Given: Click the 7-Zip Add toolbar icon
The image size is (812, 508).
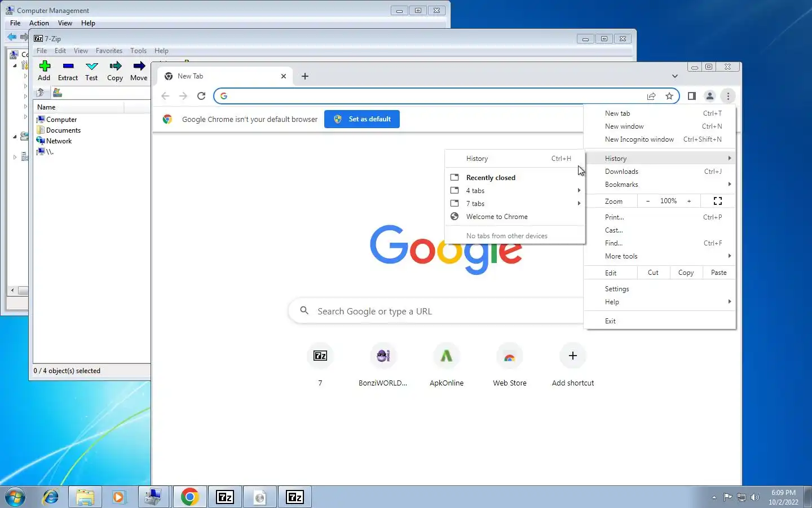Looking at the screenshot, I should 45,66.
